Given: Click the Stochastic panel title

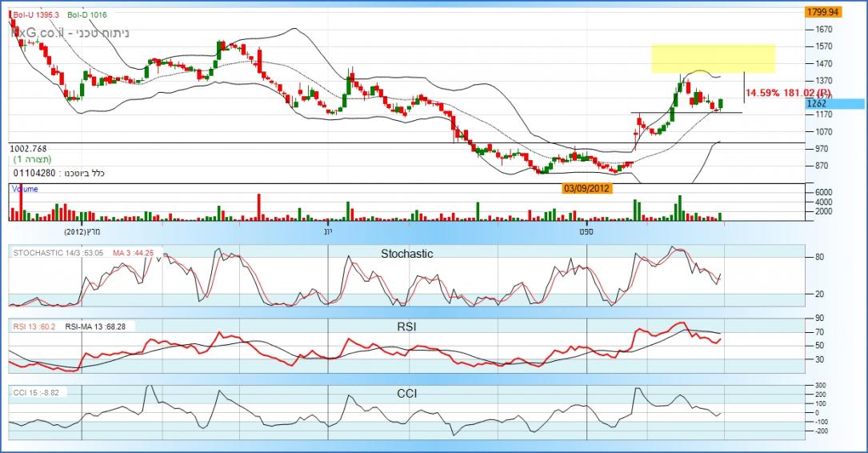Looking at the screenshot, I should [406, 254].
